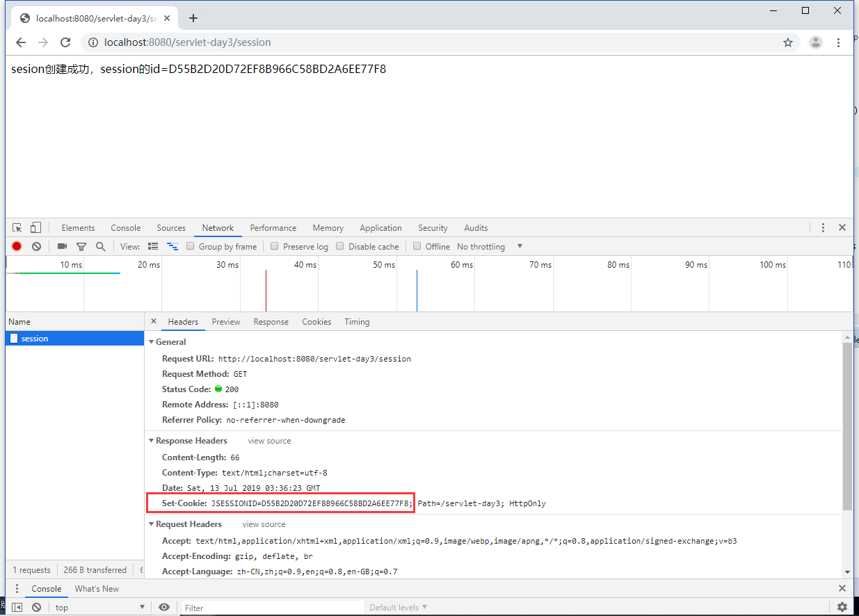Viewport: 859px width, 616px height.
Task: Open the Application panel tab
Action: [381, 227]
